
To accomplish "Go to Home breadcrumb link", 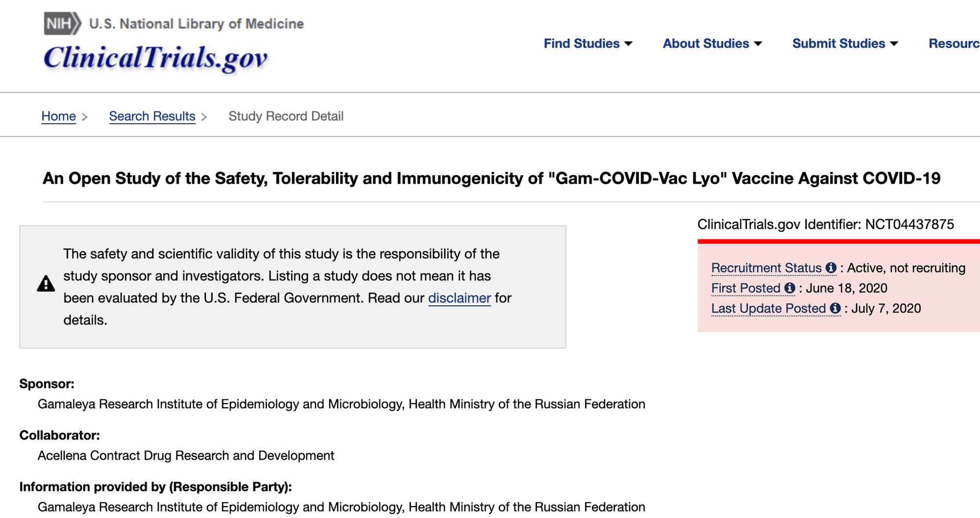I will (58, 116).
